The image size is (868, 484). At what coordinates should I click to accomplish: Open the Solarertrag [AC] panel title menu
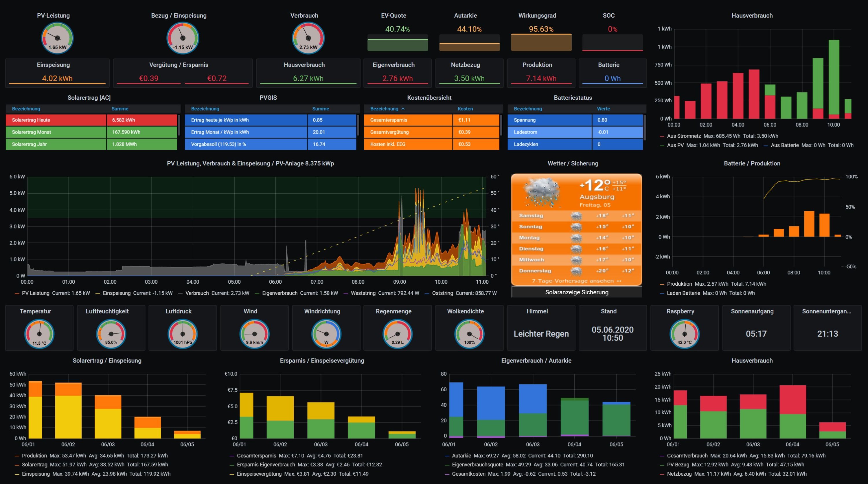89,98
